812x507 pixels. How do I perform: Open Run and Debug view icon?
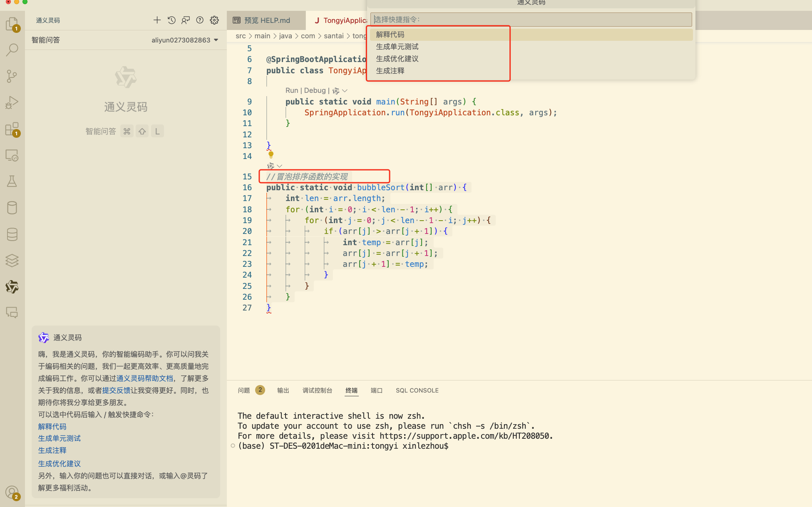coord(12,102)
